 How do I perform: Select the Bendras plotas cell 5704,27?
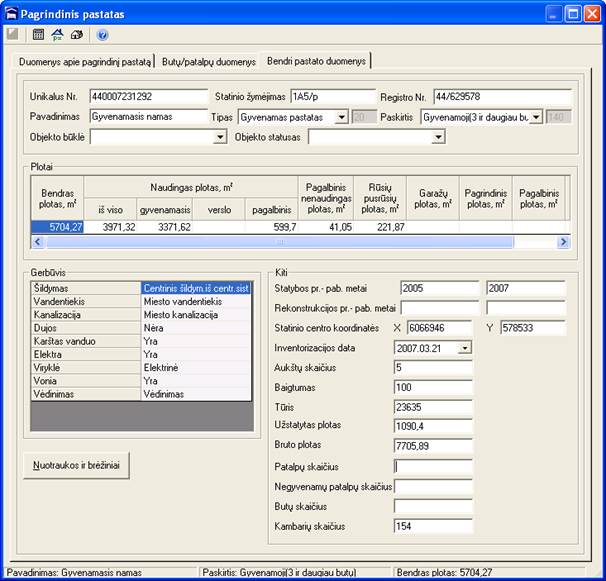(x=58, y=227)
